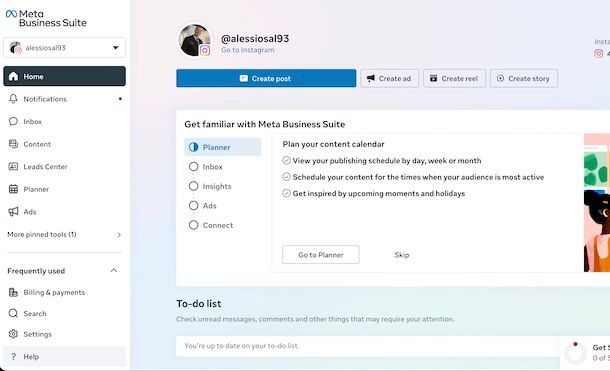
Task: Click the 'Plan your content calendar' heading
Action: [x=333, y=144]
